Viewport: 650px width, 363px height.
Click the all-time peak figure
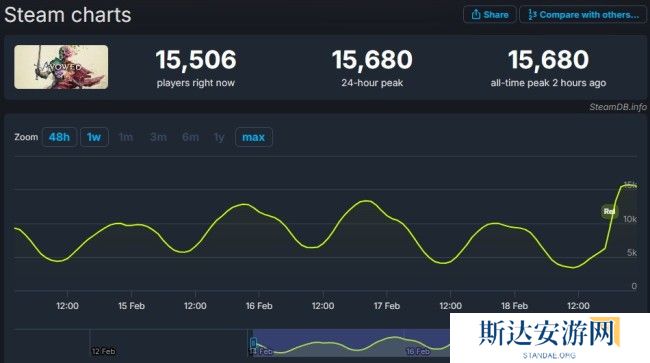click(x=548, y=60)
